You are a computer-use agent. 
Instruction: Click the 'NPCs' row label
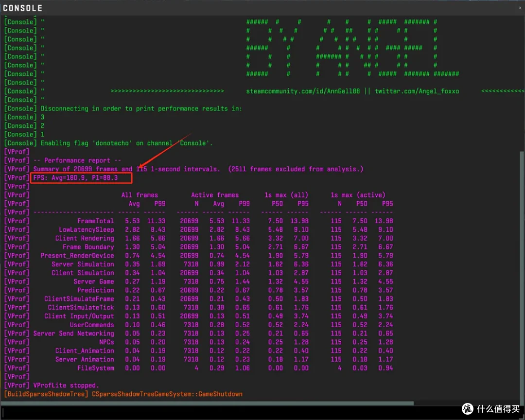(x=106, y=342)
